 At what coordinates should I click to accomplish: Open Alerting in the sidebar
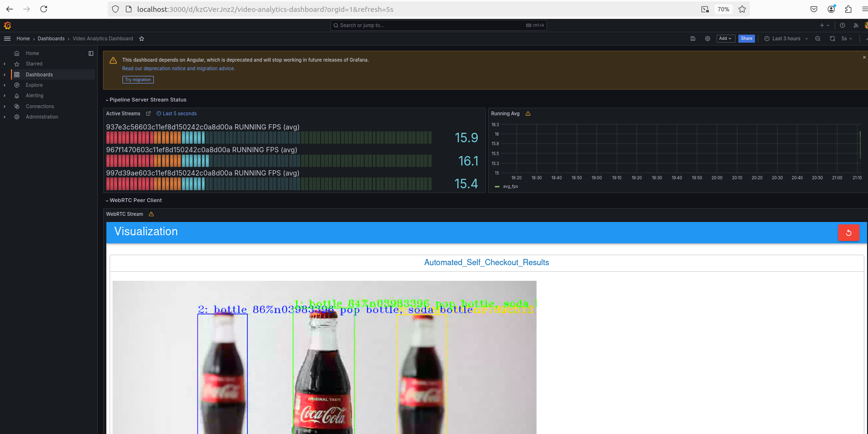34,95
